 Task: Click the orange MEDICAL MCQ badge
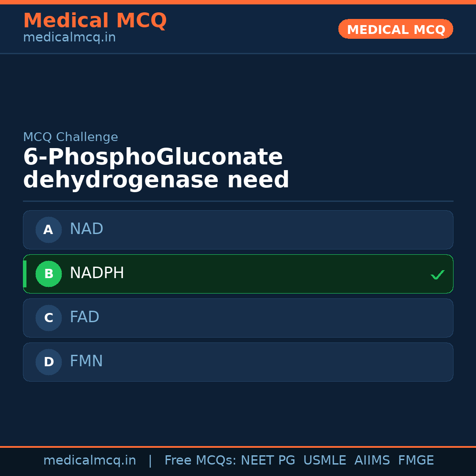pos(396,29)
